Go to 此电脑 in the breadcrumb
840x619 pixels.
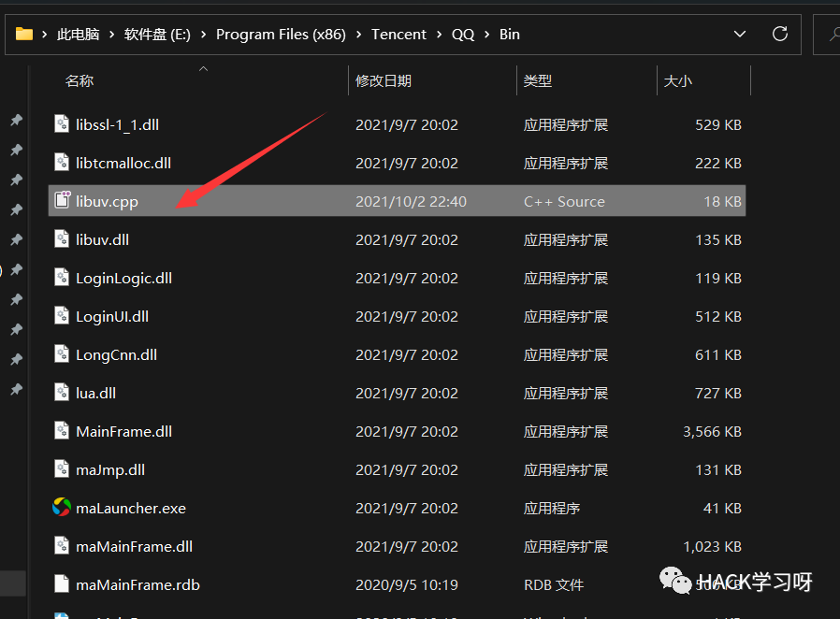[79, 35]
